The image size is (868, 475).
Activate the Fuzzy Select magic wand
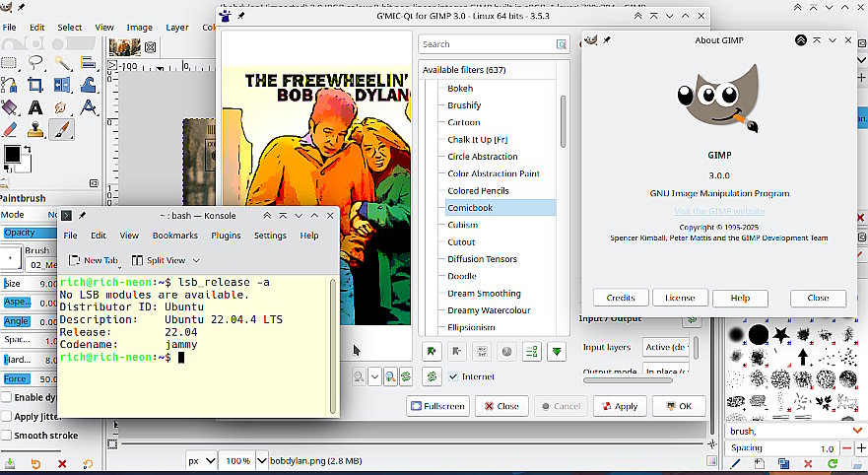point(61,64)
